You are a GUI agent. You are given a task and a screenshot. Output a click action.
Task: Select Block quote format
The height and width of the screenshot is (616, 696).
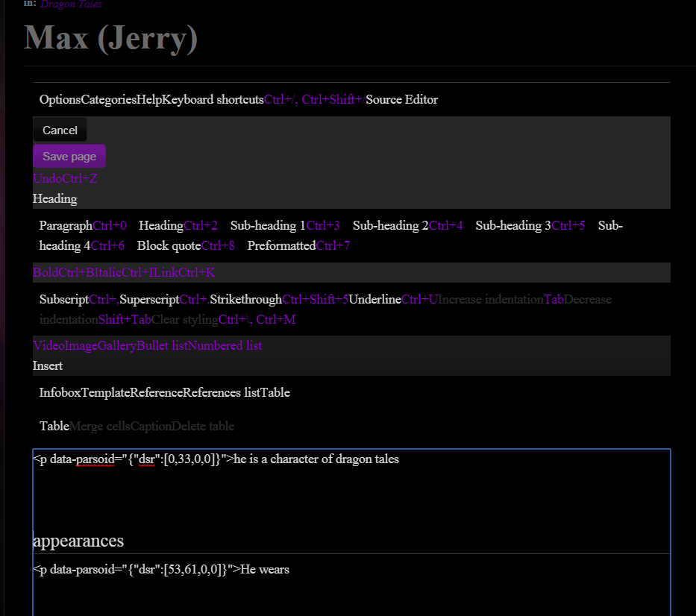(x=169, y=245)
